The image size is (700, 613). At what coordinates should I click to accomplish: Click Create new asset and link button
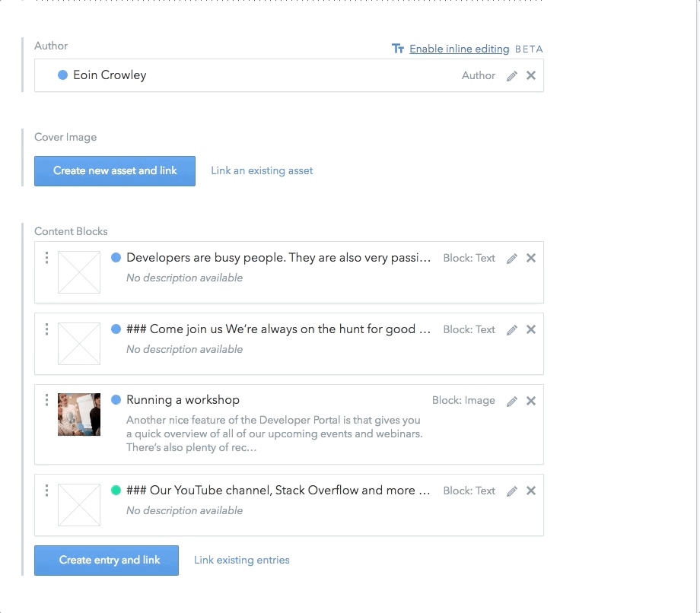(115, 171)
